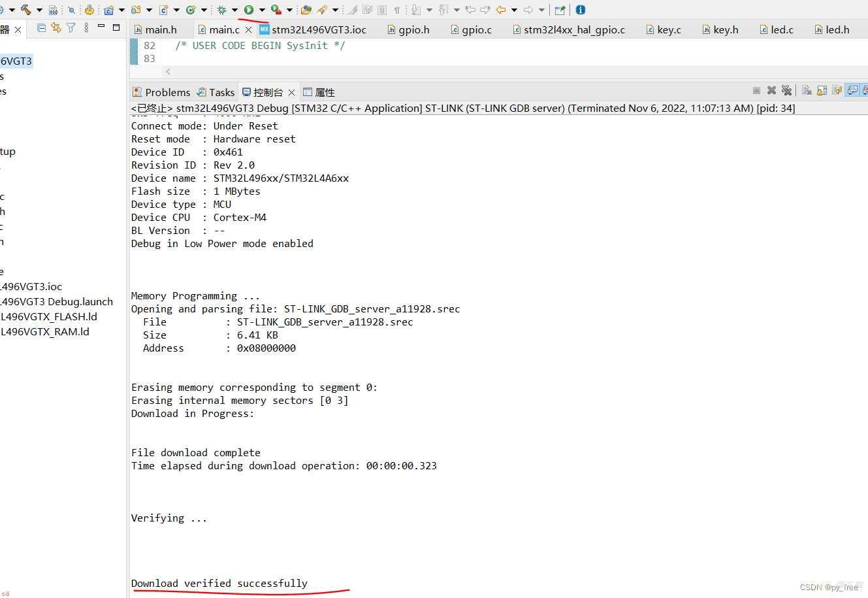
Task: Open the explorer View Menu dots
Action: [86, 28]
